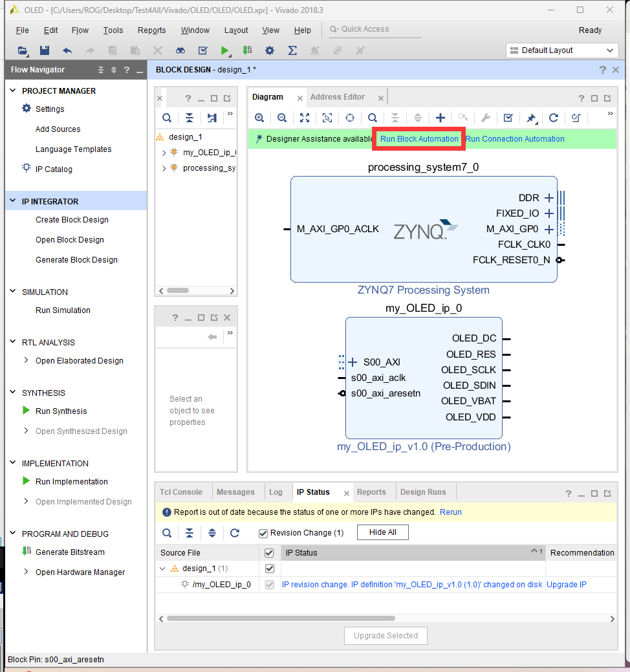Open the Reports menu

152,30
